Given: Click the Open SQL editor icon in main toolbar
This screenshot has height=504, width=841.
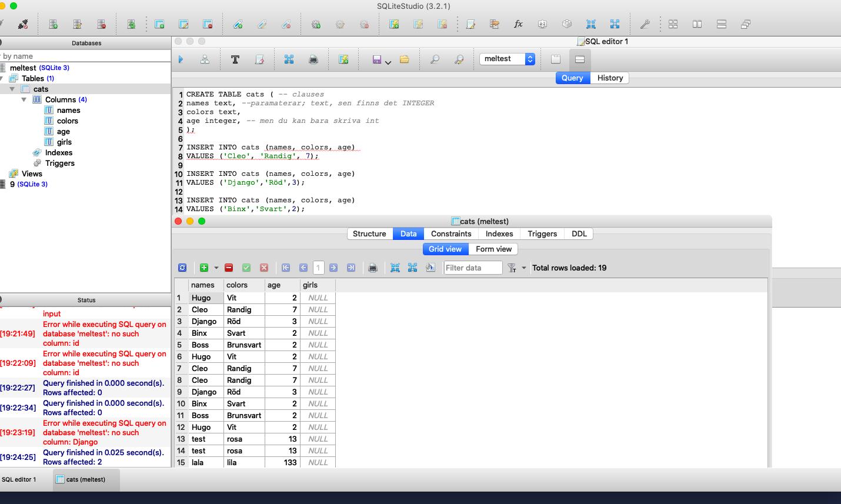Looking at the screenshot, I should 470,24.
